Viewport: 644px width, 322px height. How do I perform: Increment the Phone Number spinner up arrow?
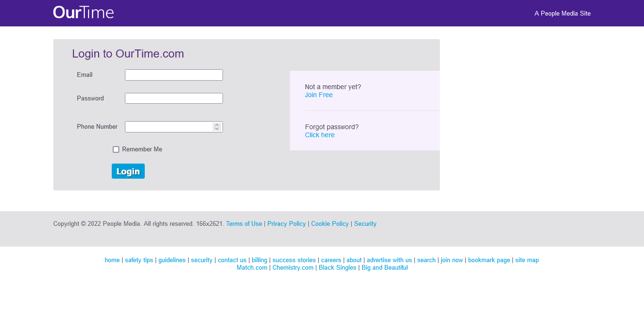pyautogui.click(x=217, y=125)
